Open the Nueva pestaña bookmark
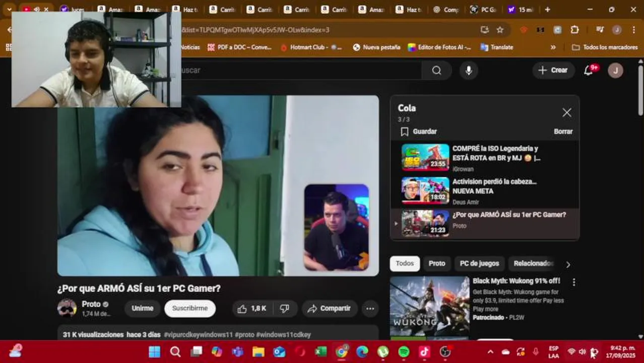The image size is (644, 363). (x=376, y=47)
